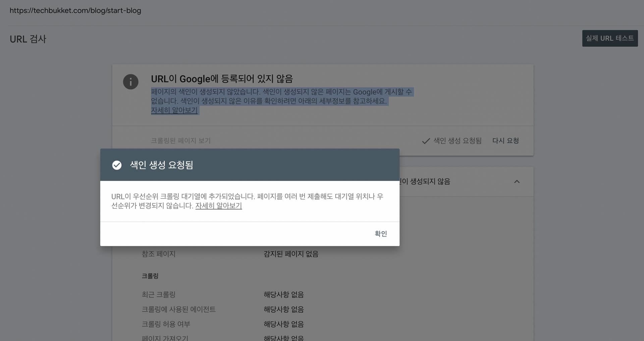Image resolution: width=644 pixels, height=341 pixels.
Task: Click the 크롤링 section heading
Action: click(x=150, y=276)
